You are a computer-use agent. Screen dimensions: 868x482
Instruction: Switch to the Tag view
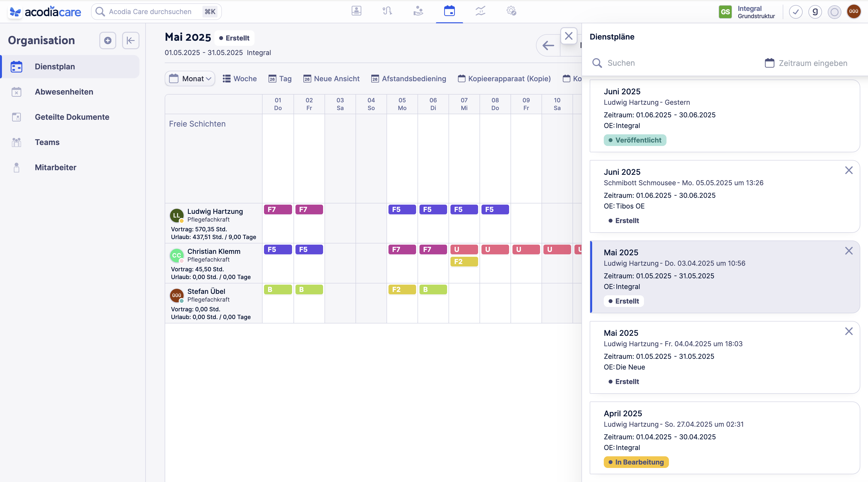280,78
